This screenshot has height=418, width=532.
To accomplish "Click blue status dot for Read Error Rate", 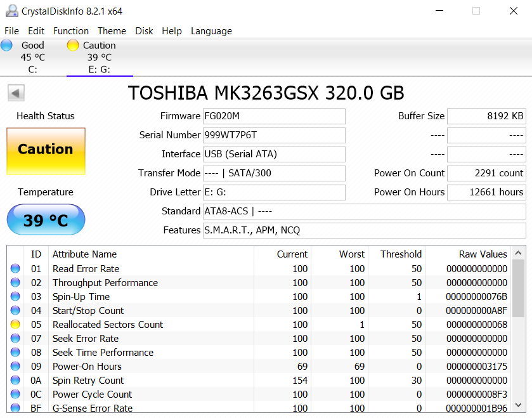I will pyautogui.click(x=15, y=268).
